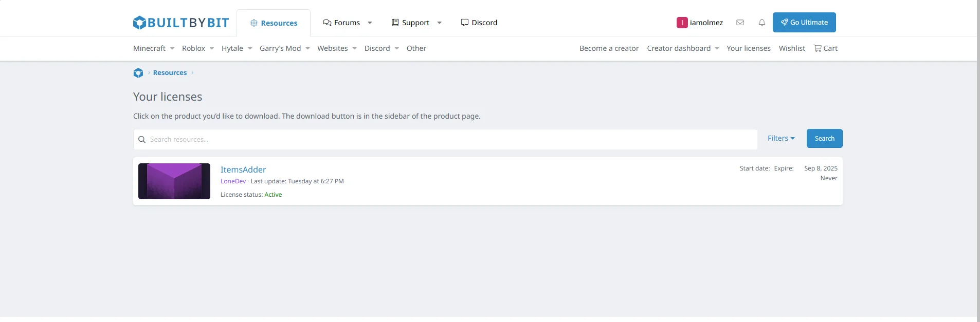The image size is (980, 322).
Task: Click the Resources breadcrumb link
Action: tap(170, 73)
